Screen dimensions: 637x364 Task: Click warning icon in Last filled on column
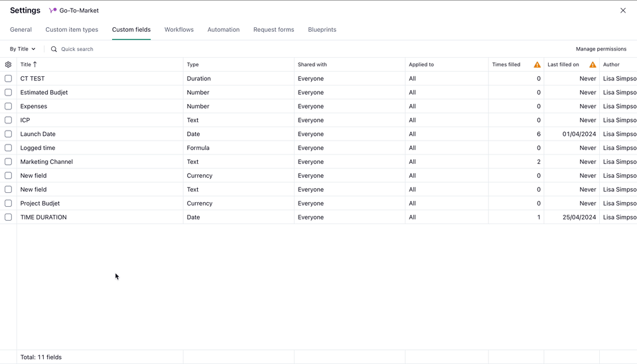point(593,64)
